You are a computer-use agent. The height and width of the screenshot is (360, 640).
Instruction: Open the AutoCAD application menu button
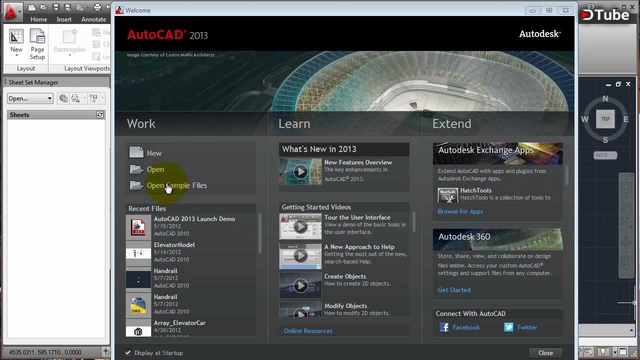[x=12, y=12]
